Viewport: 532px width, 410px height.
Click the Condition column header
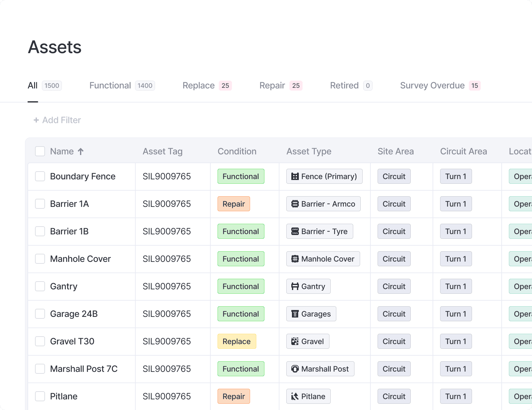click(237, 152)
